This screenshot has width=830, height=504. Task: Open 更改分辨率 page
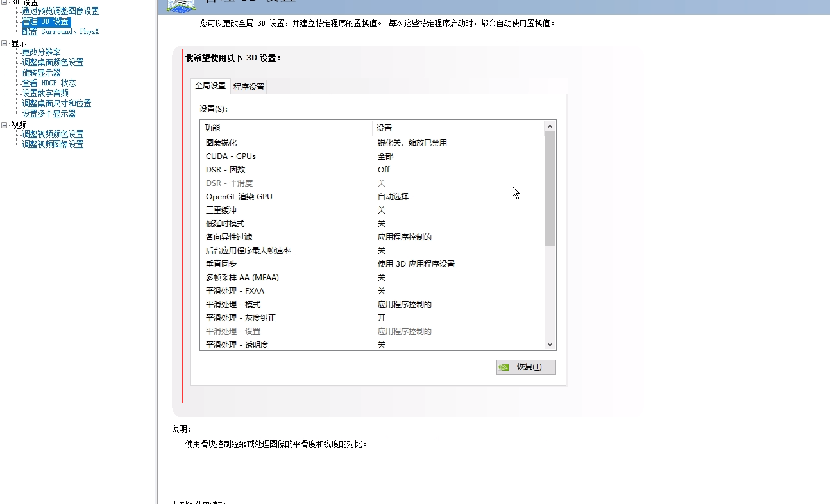coord(41,53)
